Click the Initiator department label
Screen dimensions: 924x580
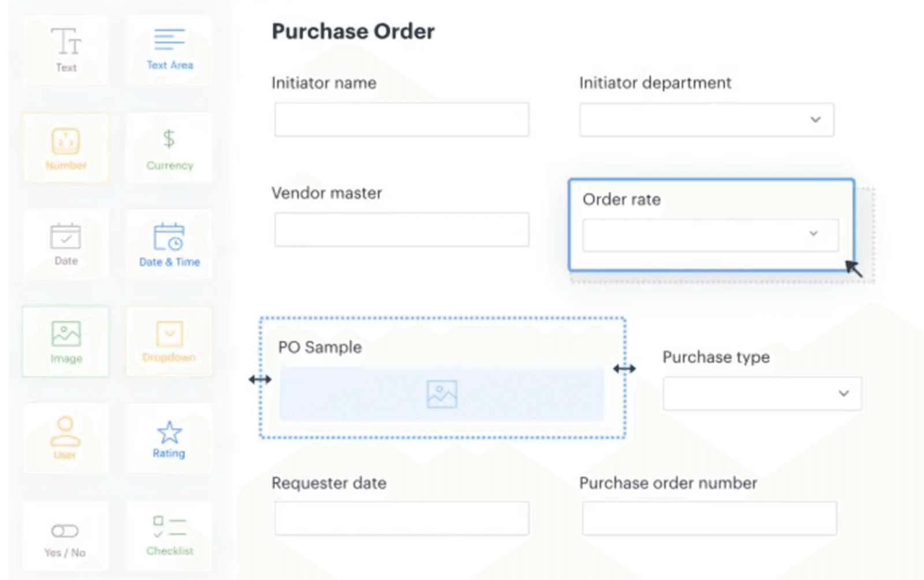point(655,83)
